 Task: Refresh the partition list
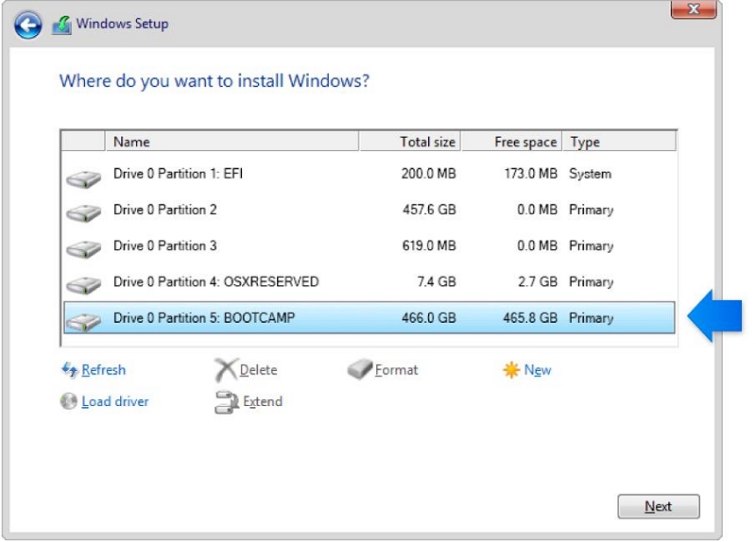pos(104,370)
